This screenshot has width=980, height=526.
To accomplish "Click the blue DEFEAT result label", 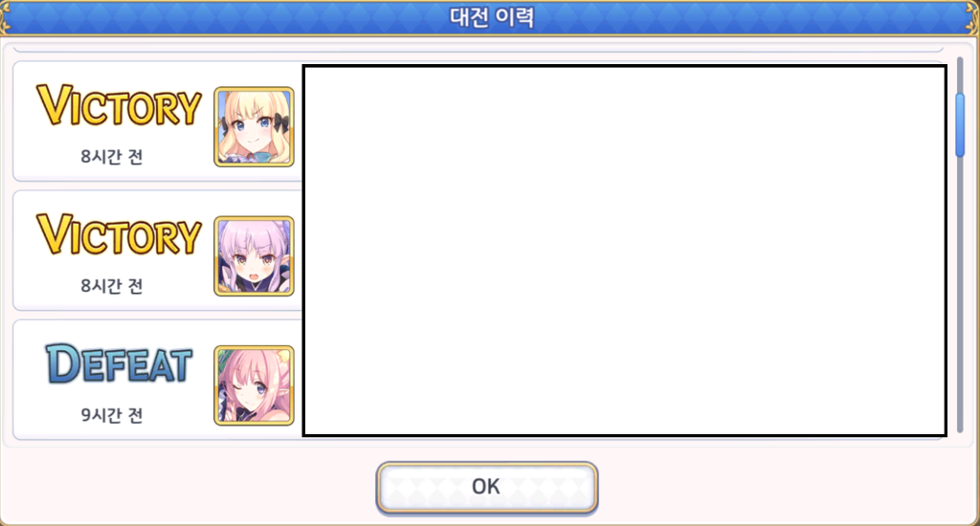I will tap(118, 363).
